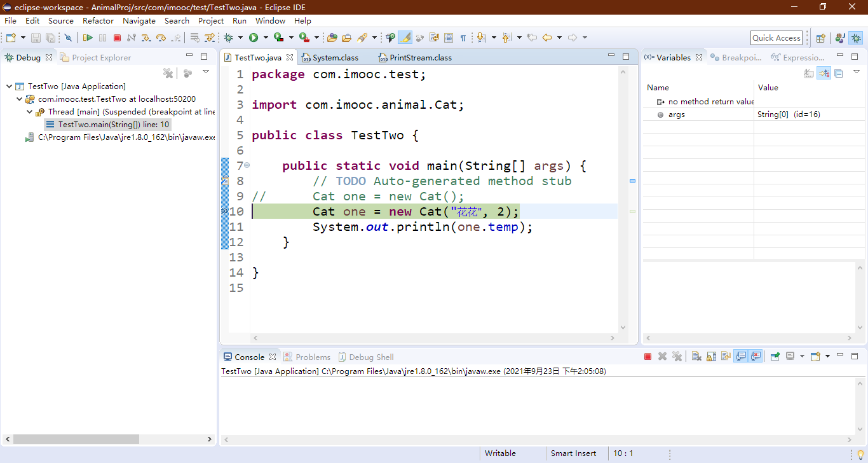Click the Step Into icon
This screenshot has width=868, height=463.
tap(146, 38)
